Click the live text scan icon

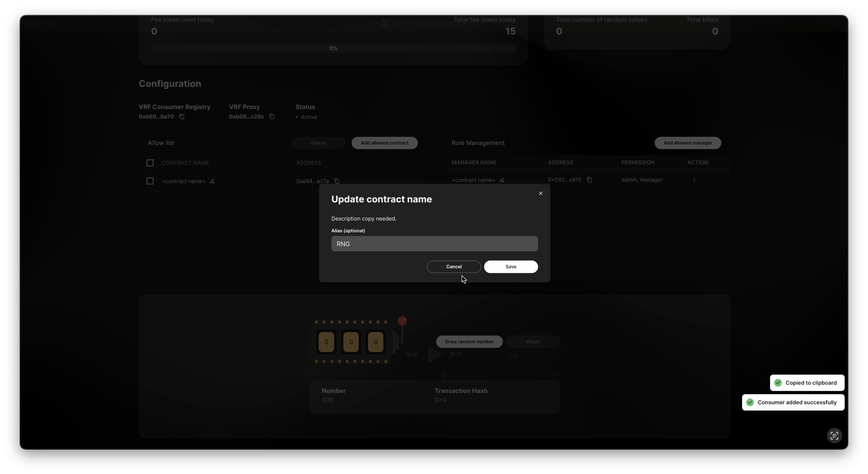834,436
